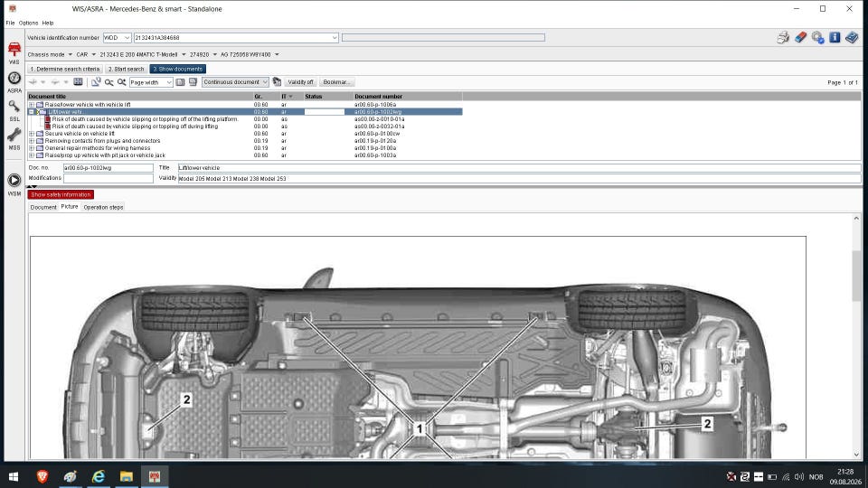Screen dimensions: 868x488
Task: Open the blue information icon
Action: (x=835, y=38)
